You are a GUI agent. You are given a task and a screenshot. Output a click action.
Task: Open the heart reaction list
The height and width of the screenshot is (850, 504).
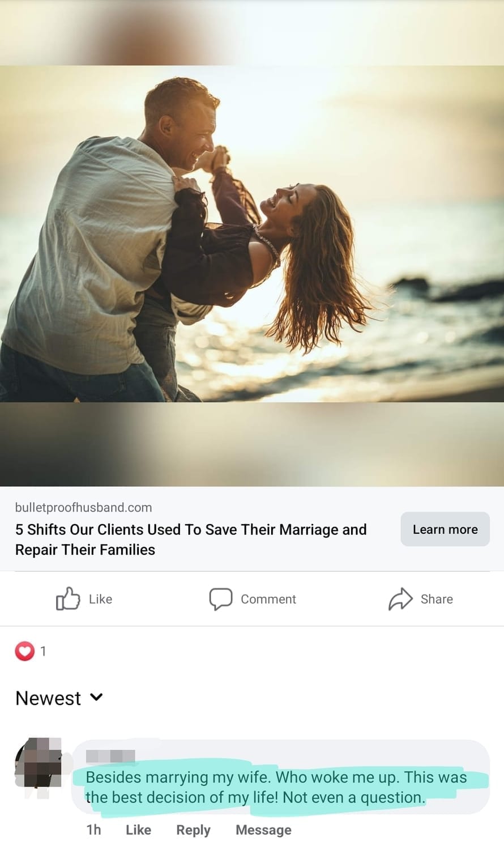point(24,651)
